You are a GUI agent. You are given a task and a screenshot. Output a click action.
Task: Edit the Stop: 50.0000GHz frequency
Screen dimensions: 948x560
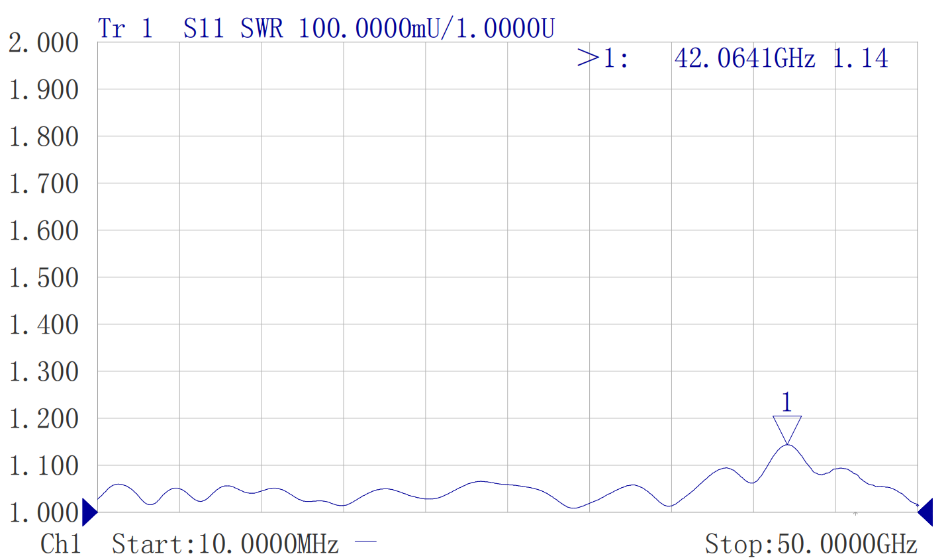(810, 544)
